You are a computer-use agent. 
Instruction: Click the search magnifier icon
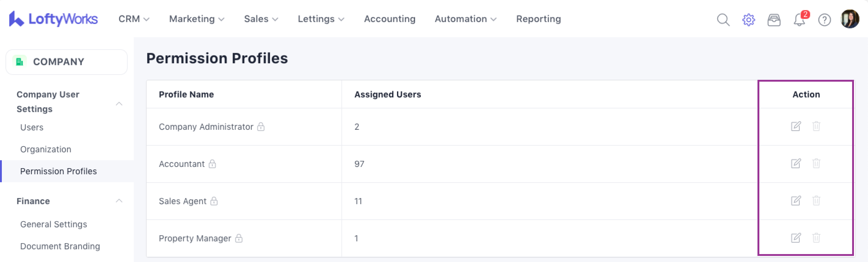pos(723,20)
